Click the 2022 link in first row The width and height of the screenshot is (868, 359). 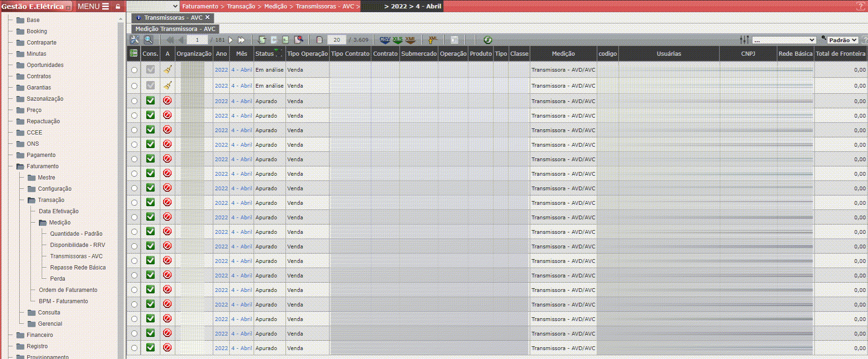pos(221,70)
